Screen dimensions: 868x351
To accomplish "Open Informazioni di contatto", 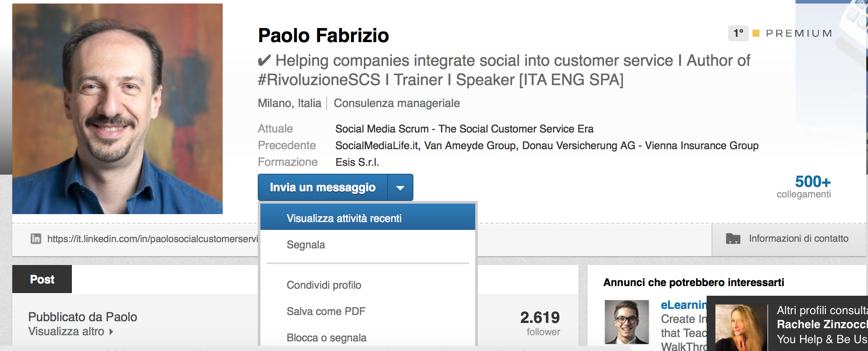I will (x=798, y=239).
